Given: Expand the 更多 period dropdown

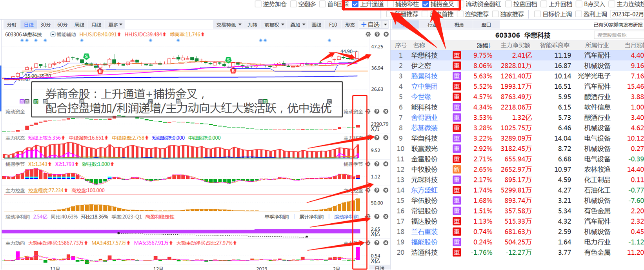Looking at the screenshot, I should click(115, 25).
